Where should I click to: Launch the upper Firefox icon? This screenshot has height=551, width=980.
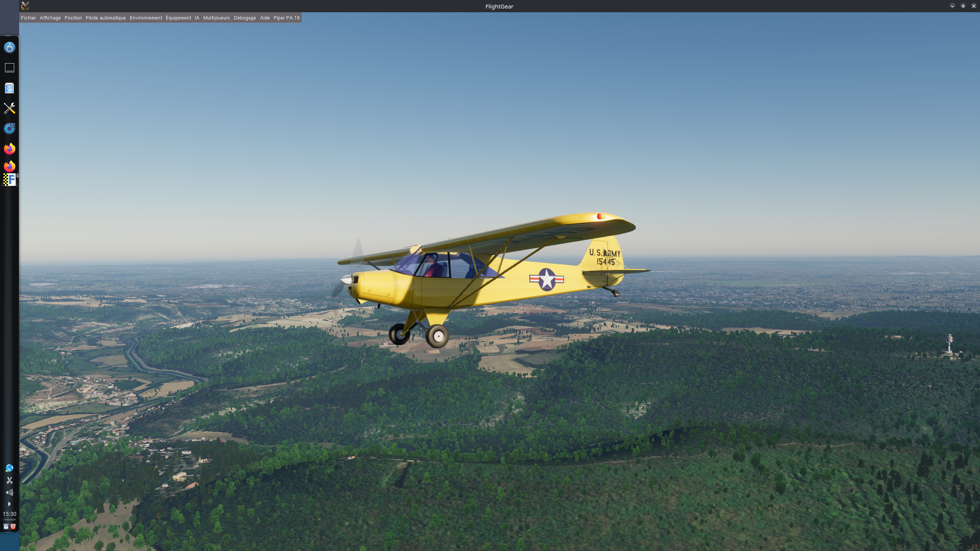[9, 148]
